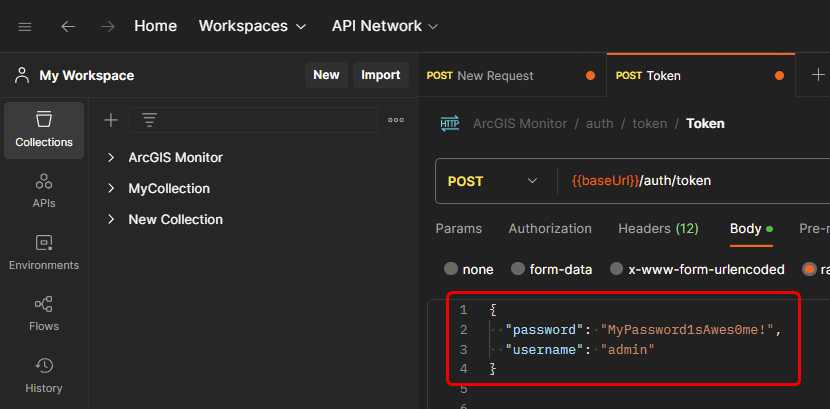Click unsaved dot on New Request tab
Image resolution: width=830 pixels, height=409 pixels.
click(x=590, y=76)
